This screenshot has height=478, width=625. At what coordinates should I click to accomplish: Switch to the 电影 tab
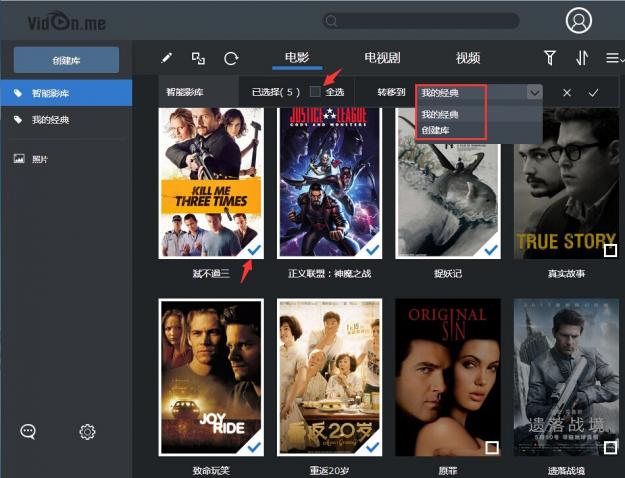click(x=297, y=58)
